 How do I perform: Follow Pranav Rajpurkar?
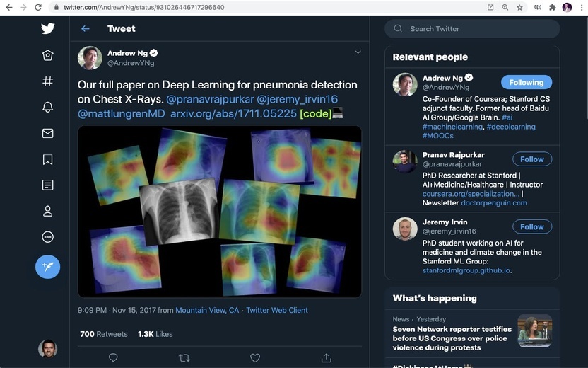532,159
